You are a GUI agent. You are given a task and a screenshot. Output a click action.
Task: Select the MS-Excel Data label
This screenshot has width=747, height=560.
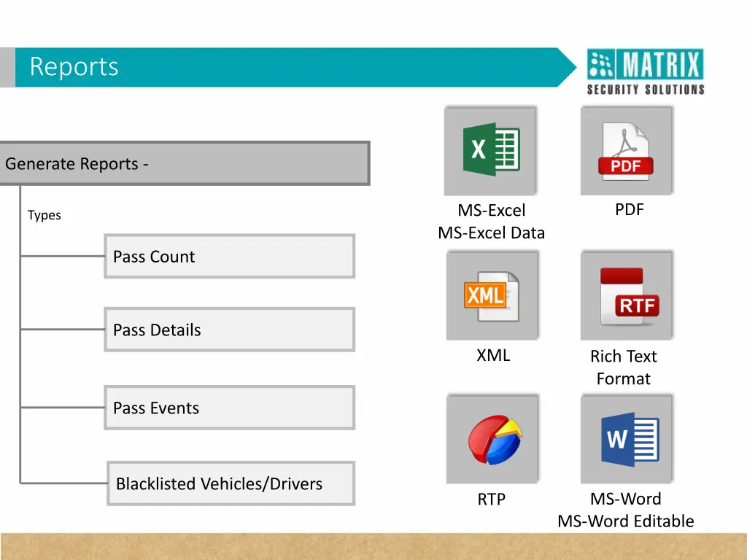(491, 233)
